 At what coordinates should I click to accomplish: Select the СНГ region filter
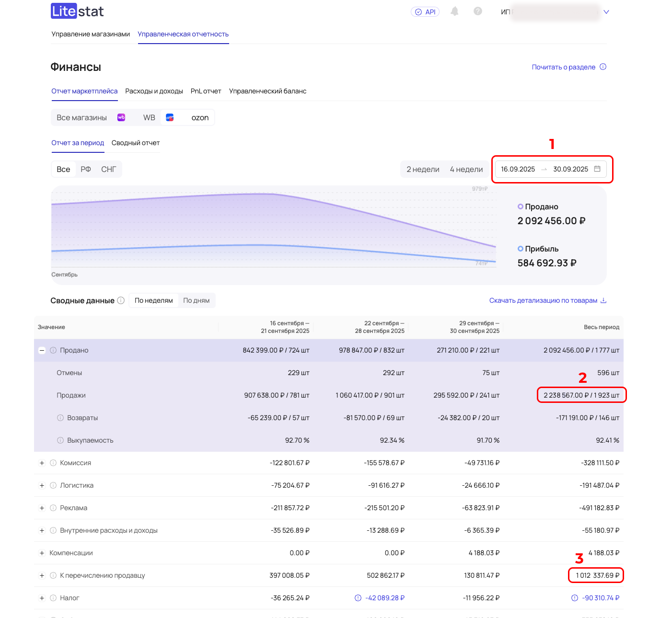108,169
